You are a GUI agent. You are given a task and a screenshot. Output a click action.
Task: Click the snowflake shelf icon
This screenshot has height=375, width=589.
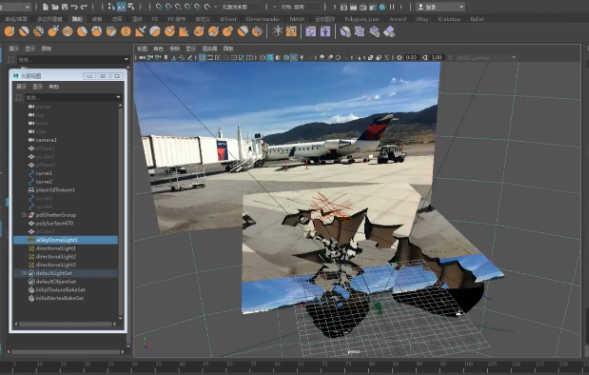point(277,32)
